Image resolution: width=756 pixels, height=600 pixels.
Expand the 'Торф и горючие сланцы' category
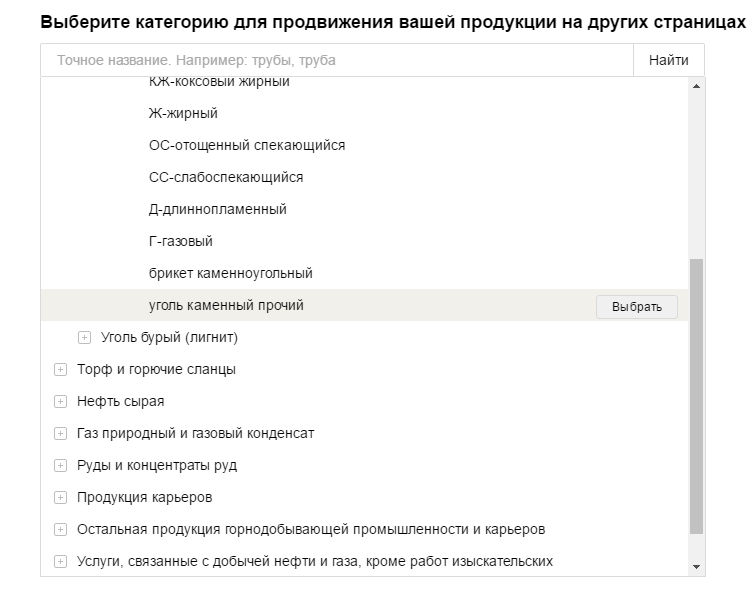(61, 370)
